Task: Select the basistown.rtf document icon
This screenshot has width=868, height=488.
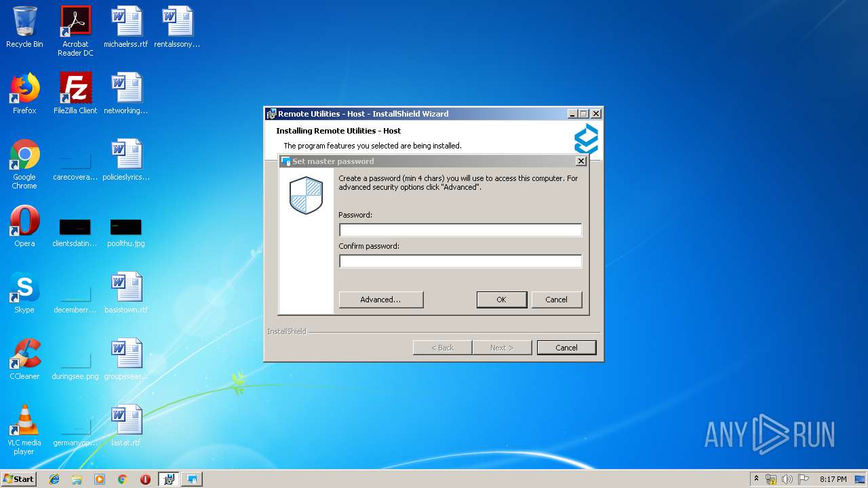Action: [x=126, y=293]
